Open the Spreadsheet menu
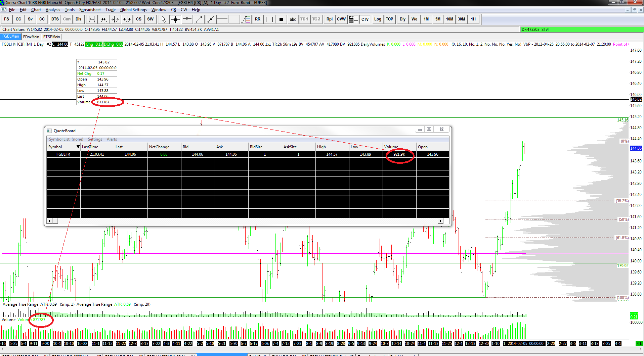The height and width of the screenshot is (356, 644). 90,10
